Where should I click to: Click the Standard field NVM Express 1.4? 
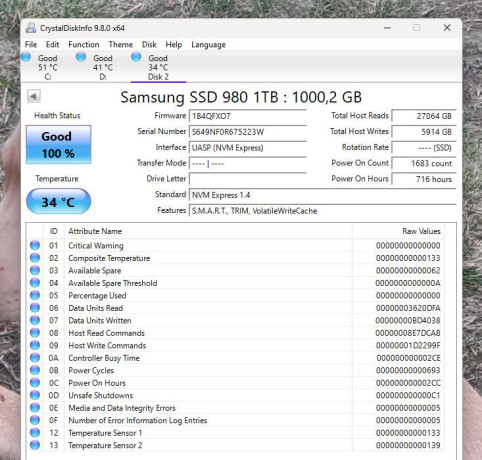322,195
